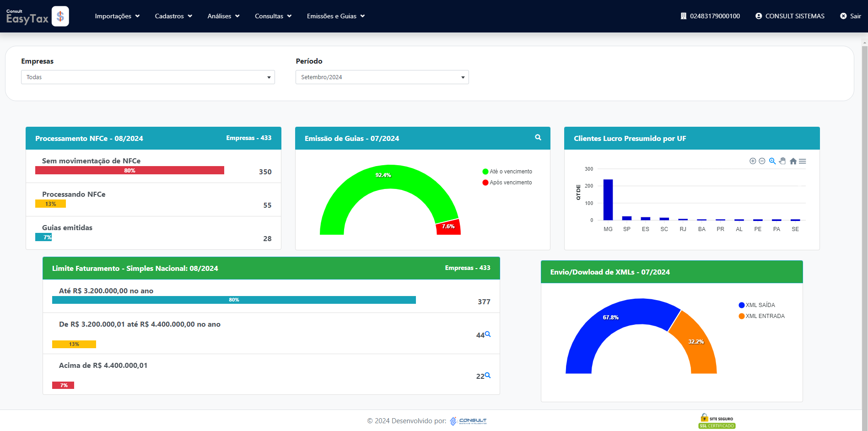Click magnifier next to value 22
Screen dimensions: 868x431
coord(488,375)
